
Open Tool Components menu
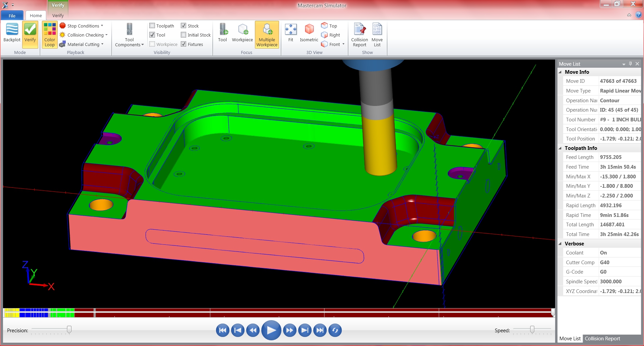pyautogui.click(x=129, y=35)
